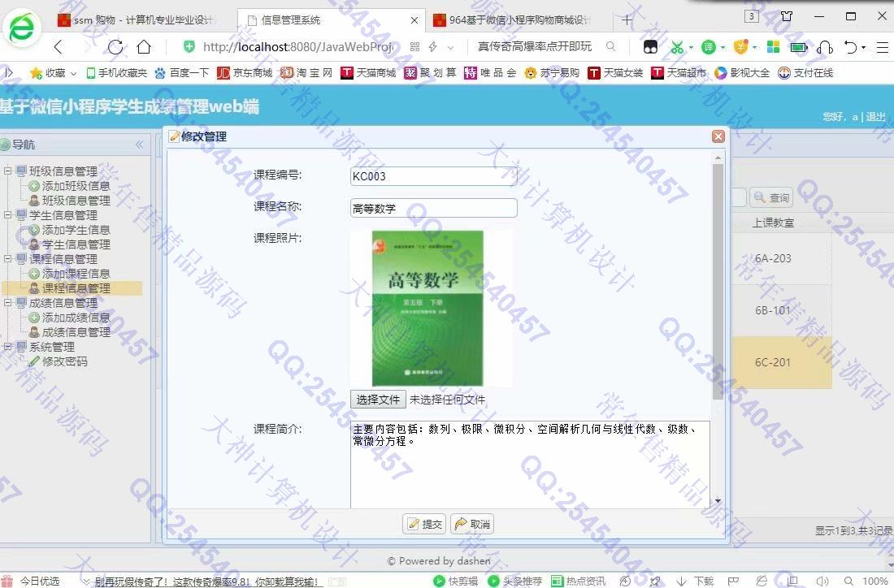Select highlighted 课程信息管理 child item
The image size is (894, 588).
76,288
